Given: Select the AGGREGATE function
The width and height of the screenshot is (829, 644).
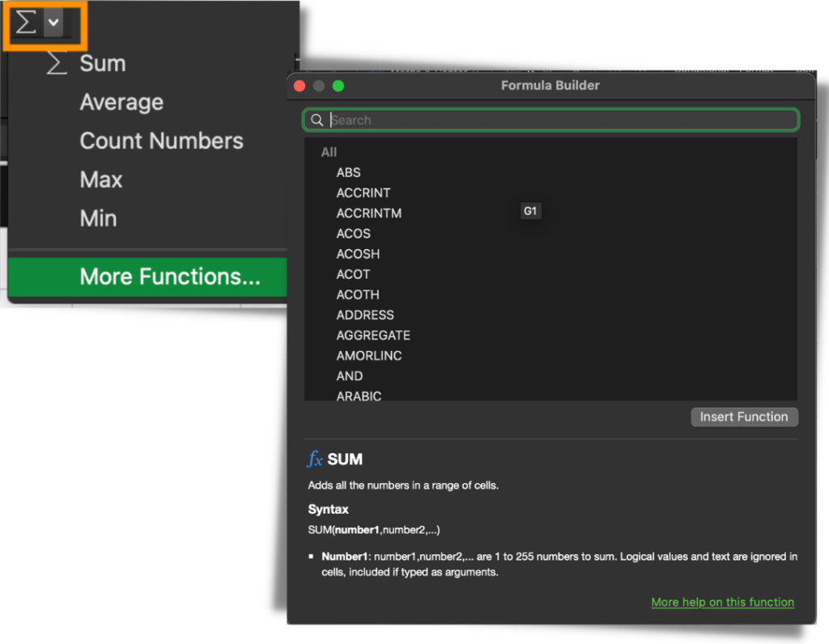Looking at the screenshot, I should pyautogui.click(x=373, y=335).
